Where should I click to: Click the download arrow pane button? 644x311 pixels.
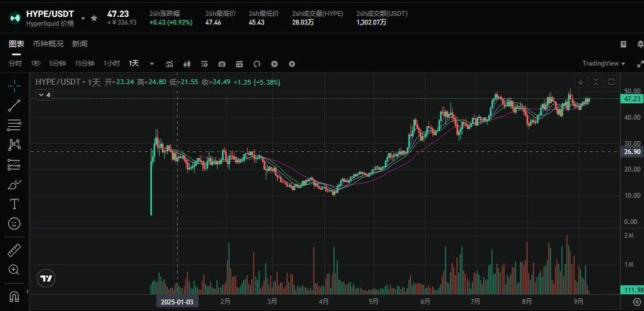pos(581,81)
